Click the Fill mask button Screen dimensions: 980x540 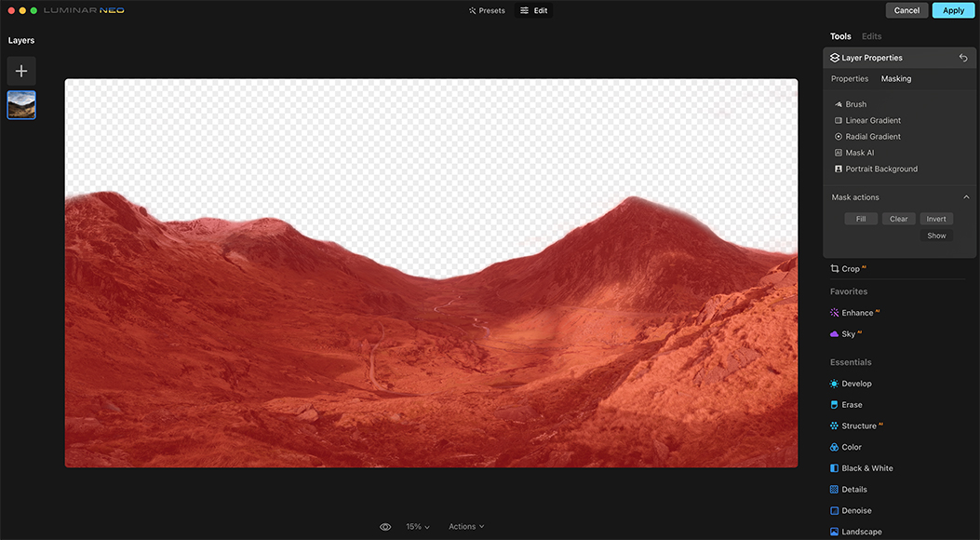point(861,219)
